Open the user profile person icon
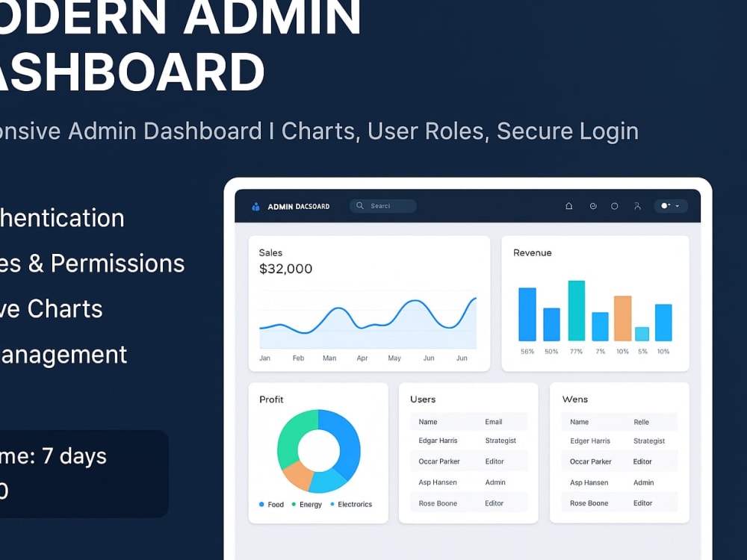The image size is (747, 560). tap(637, 206)
